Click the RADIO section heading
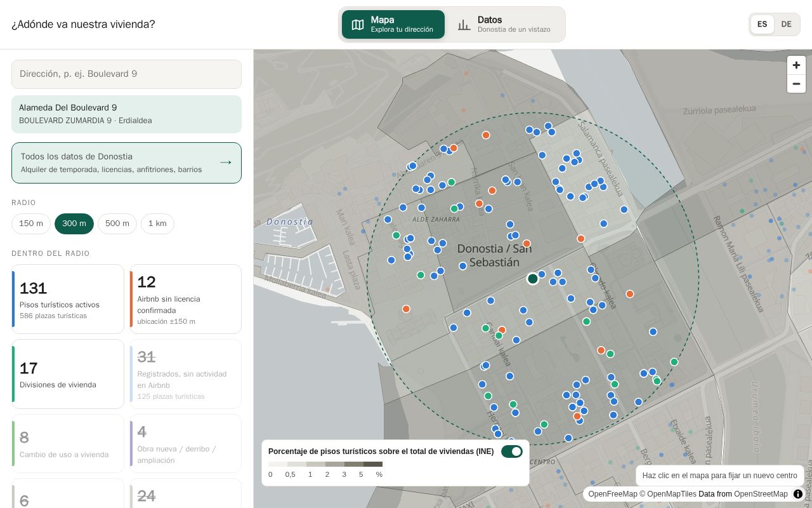This screenshot has width=812, height=508. pyautogui.click(x=23, y=203)
